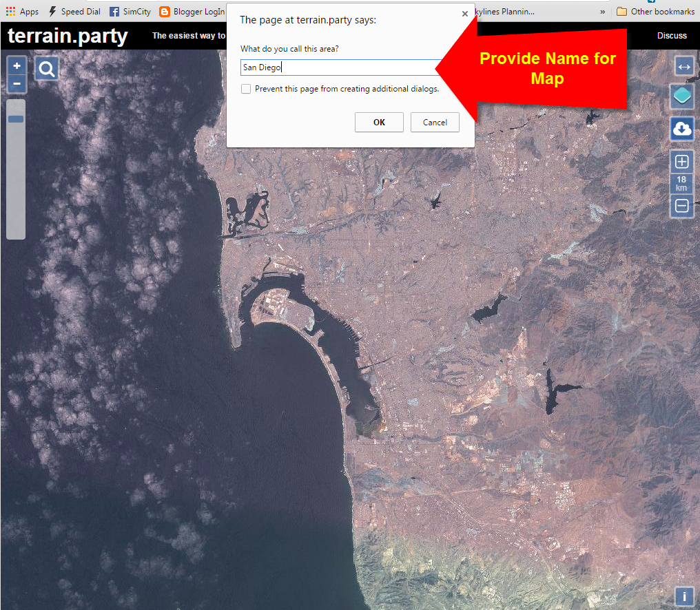Click the horizontal arrows resize icon
700x610 pixels.
[x=683, y=67]
